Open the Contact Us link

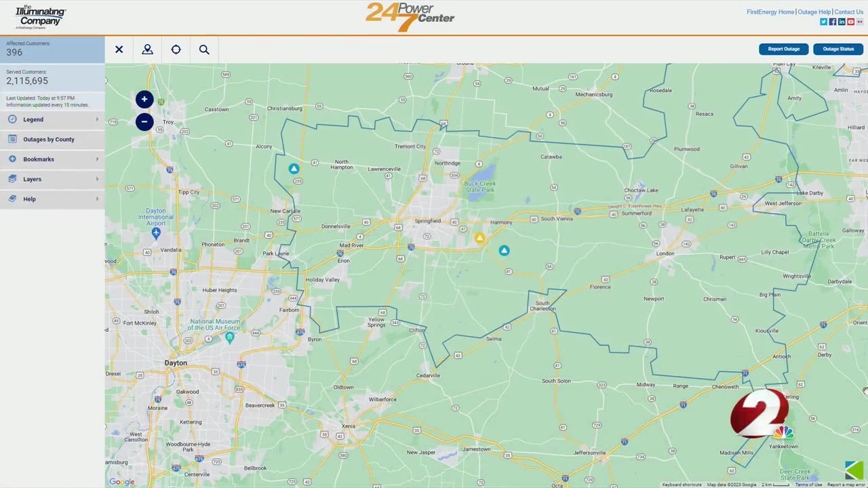[848, 12]
